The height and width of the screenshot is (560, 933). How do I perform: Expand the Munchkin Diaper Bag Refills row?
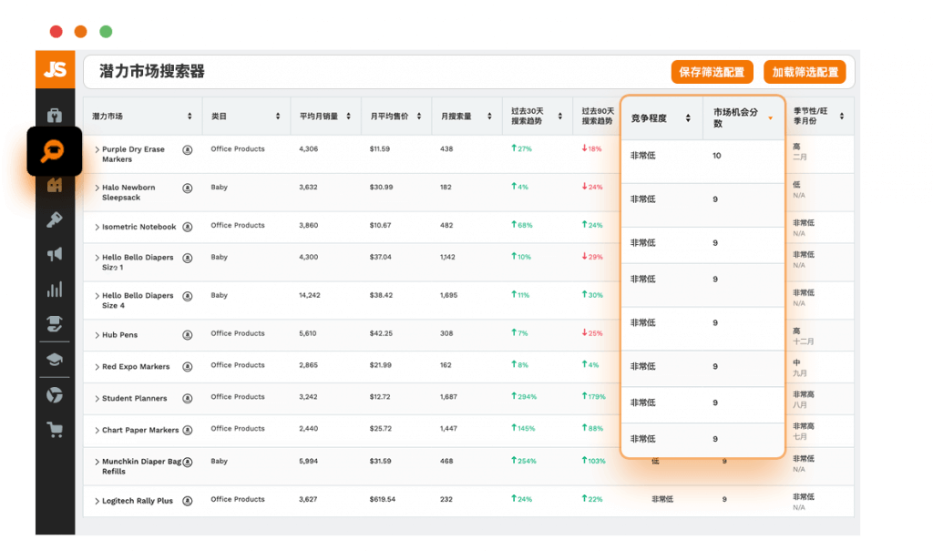(x=97, y=462)
